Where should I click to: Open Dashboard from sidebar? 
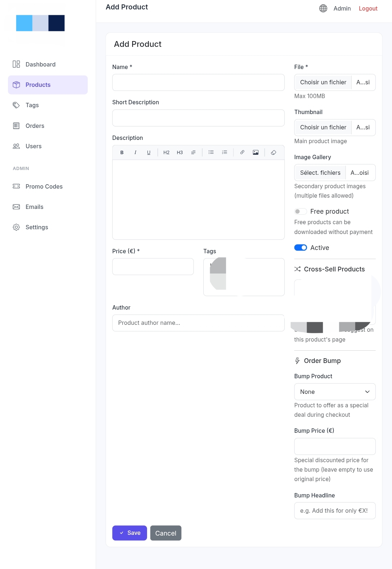coord(48,64)
